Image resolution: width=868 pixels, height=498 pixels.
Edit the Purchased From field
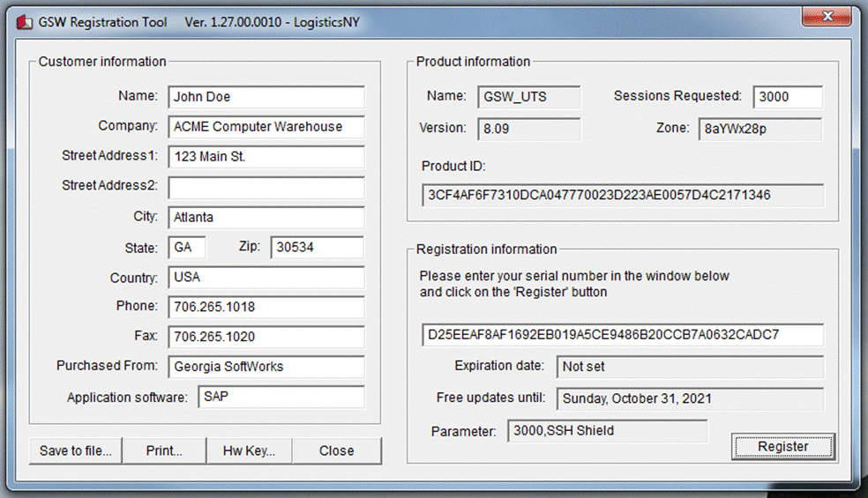pos(266,367)
